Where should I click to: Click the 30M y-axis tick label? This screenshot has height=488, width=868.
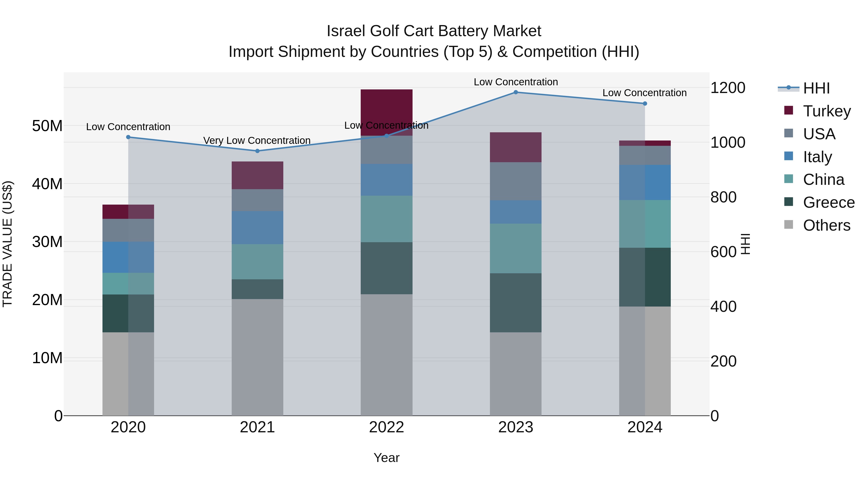pyautogui.click(x=47, y=242)
